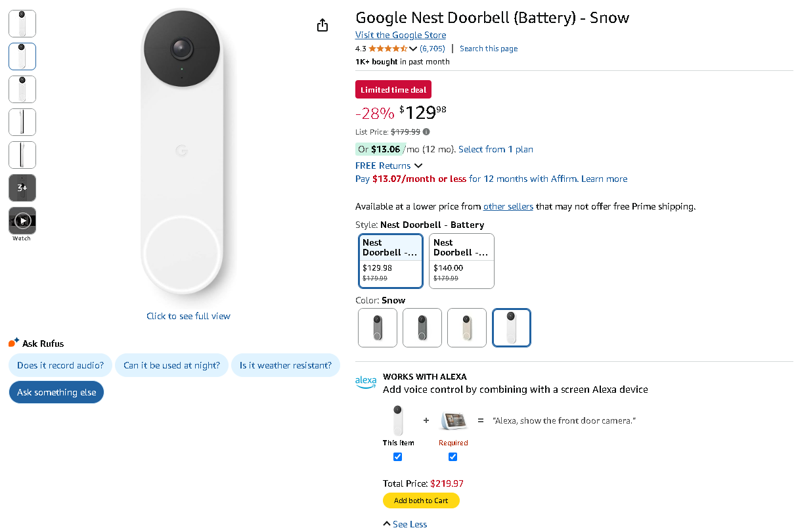Expand the 4.3 star rating breakdown
Image resolution: width=796 pixels, height=532 pixels.
click(414, 48)
